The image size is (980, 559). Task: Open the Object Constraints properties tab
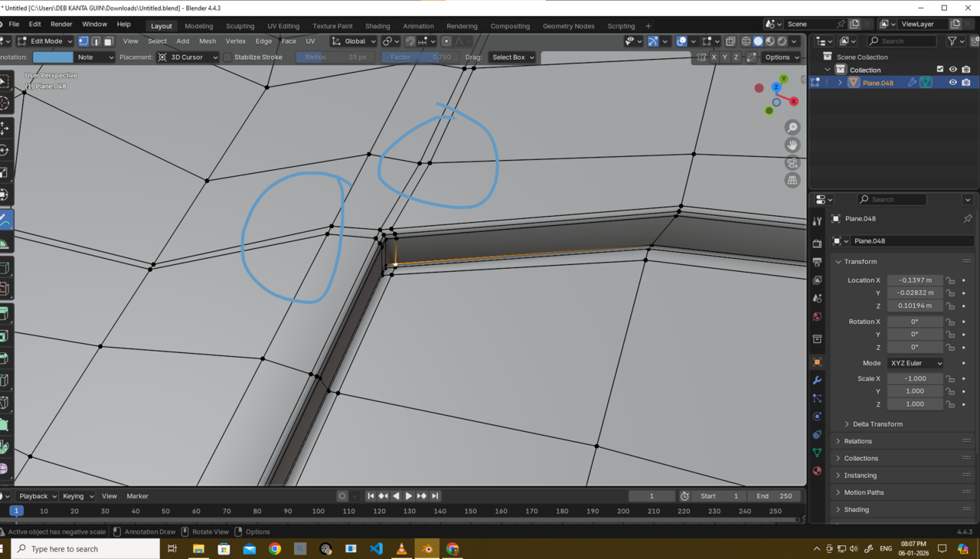coord(817,435)
